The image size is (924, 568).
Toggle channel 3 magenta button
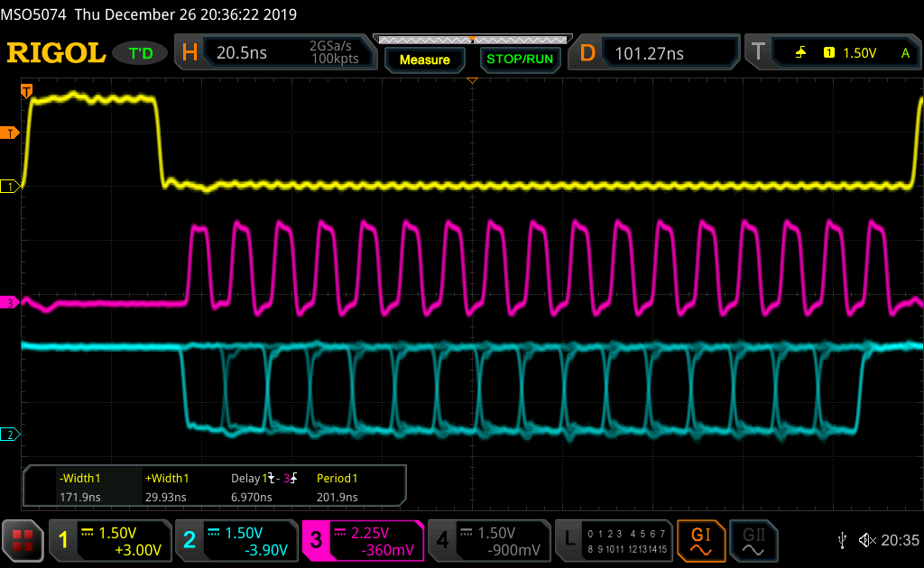pyautogui.click(x=363, y=540)
